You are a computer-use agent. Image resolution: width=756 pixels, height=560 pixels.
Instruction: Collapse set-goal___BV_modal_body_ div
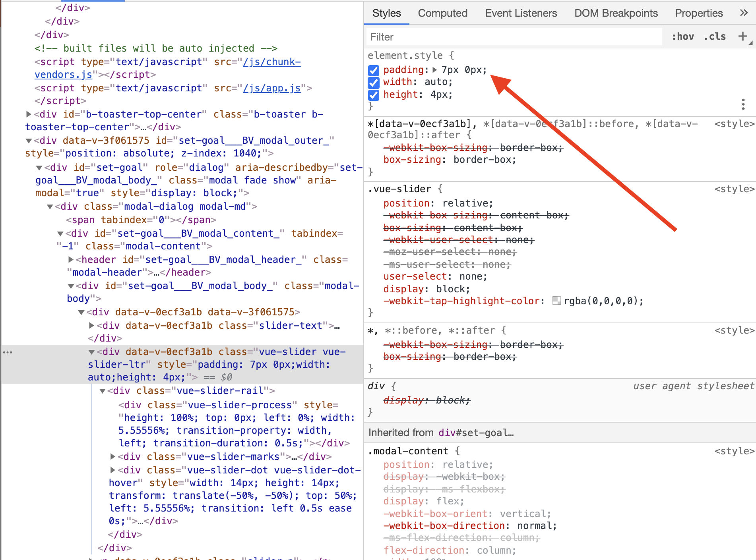pos(71,286)
